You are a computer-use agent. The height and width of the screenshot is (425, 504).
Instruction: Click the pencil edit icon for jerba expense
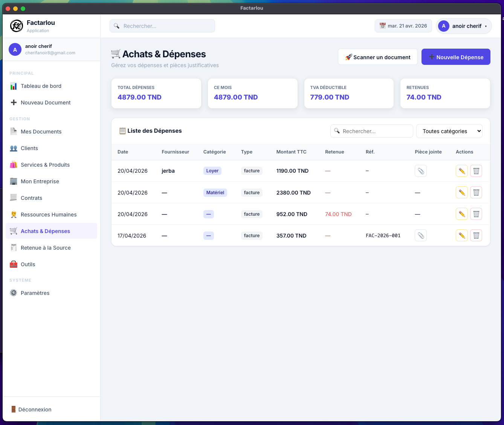[x=461, y=171]
